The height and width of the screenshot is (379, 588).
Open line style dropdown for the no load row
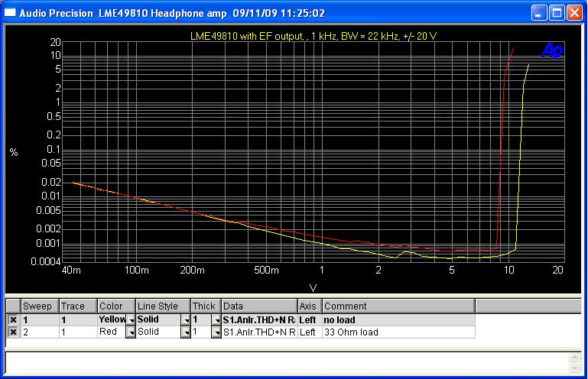(186, 319)
